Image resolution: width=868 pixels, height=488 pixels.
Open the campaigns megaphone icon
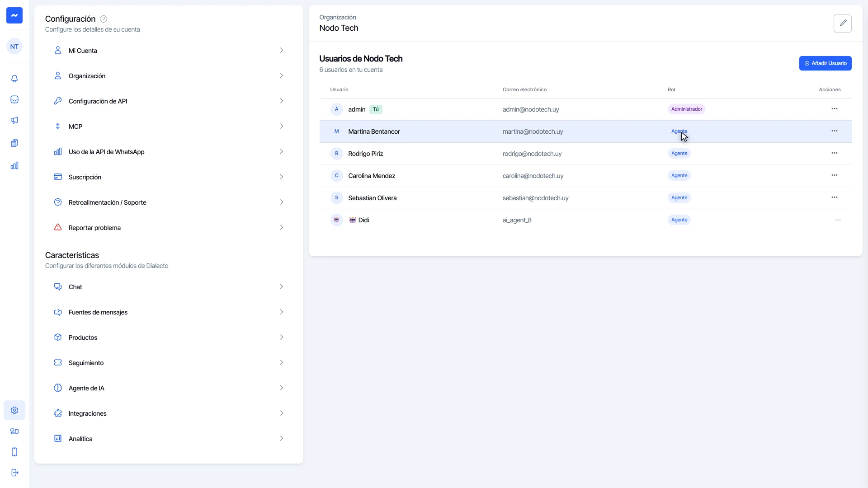[14, 120]
